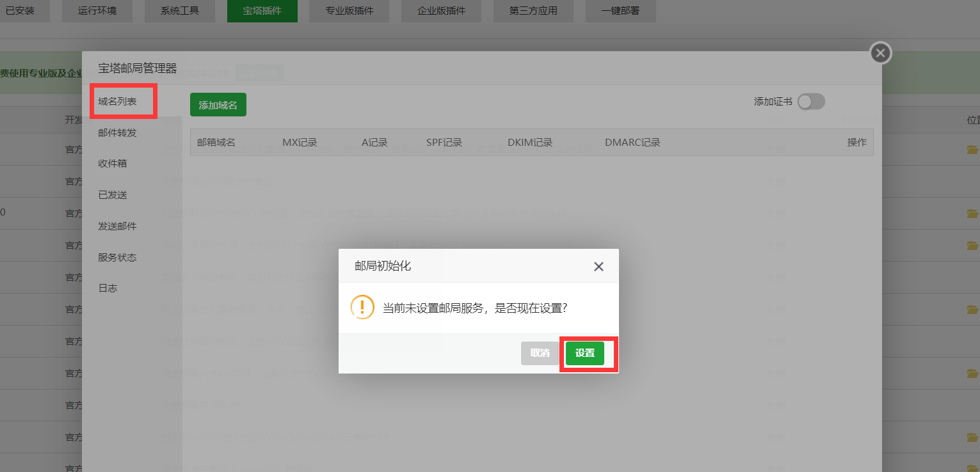
Task: Click the orange warning exclamation icon
Action: coord(362,307)
